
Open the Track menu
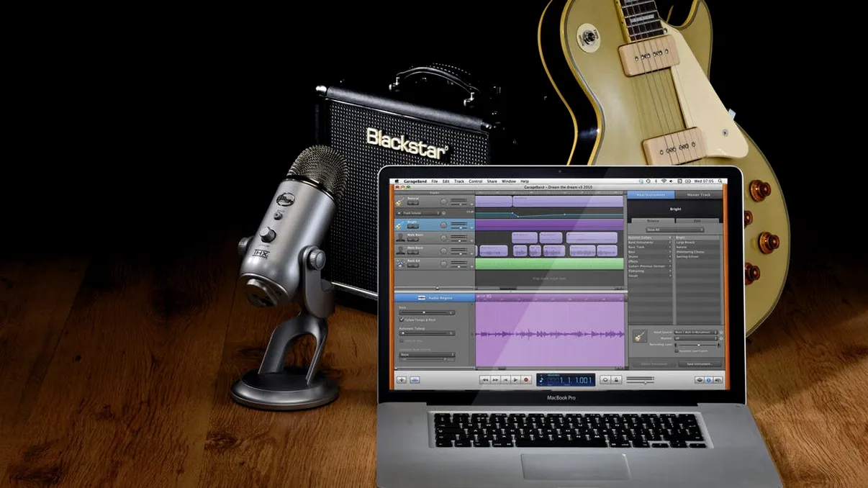[459, 181]
